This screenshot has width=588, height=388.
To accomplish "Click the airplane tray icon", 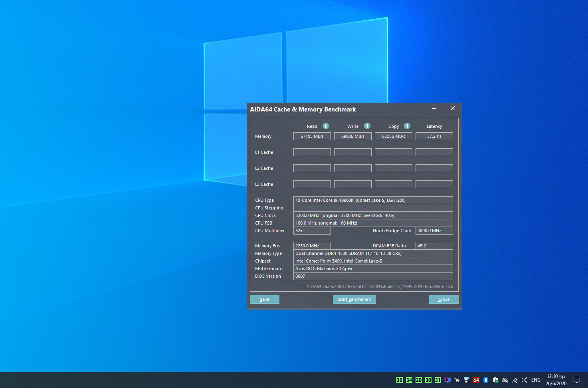I will [x=457, y=380].
